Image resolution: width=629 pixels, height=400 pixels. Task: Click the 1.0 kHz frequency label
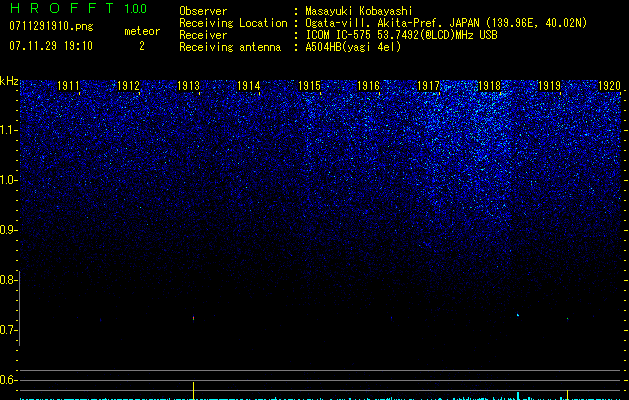pyautogui.click(x=8, y=180)
